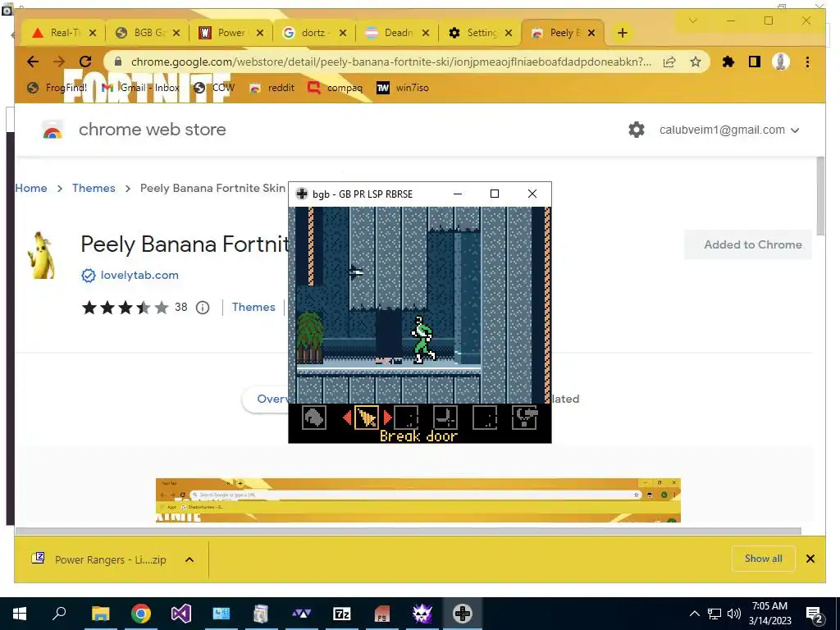Click the Chrome Web Store logo
Viewport: 840px width, 630px height.
[52, 130]
